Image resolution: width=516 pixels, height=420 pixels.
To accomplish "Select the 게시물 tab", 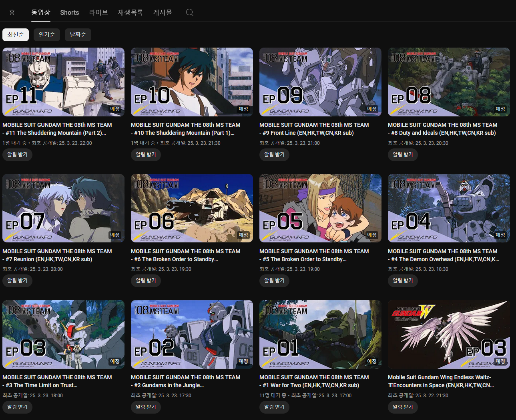I will tap(163, 12).
